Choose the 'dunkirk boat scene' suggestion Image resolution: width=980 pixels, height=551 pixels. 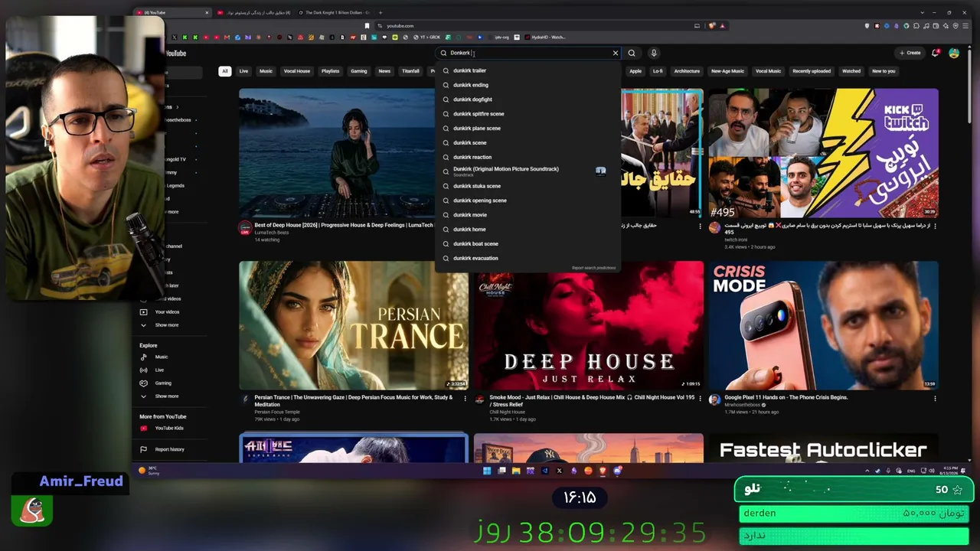coord(528,243)
